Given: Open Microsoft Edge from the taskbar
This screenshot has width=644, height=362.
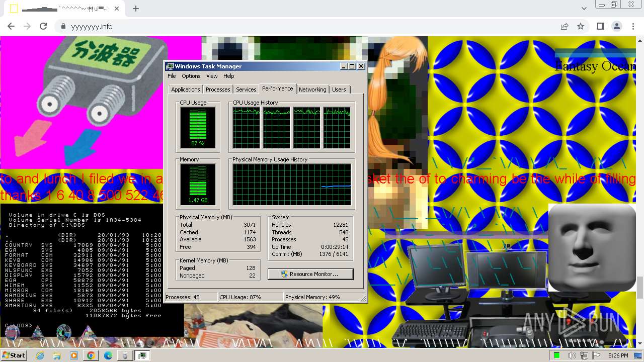Looking at the screenshot, I should [108, 355].
